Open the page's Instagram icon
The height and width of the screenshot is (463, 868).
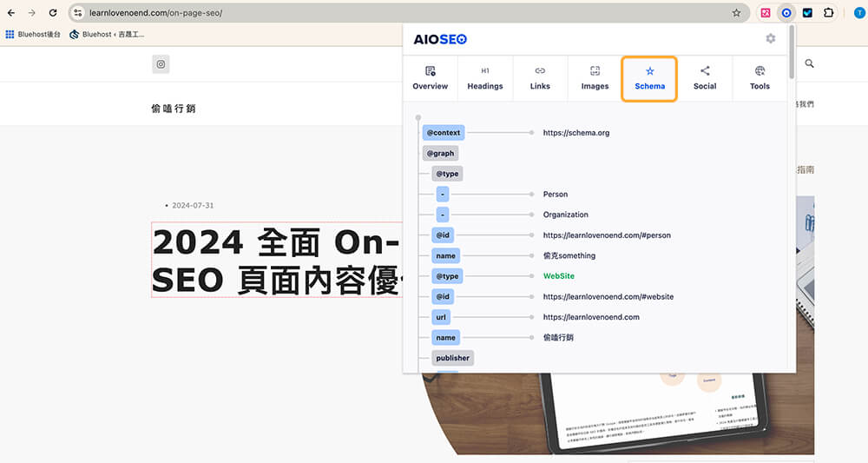[161, 64]
